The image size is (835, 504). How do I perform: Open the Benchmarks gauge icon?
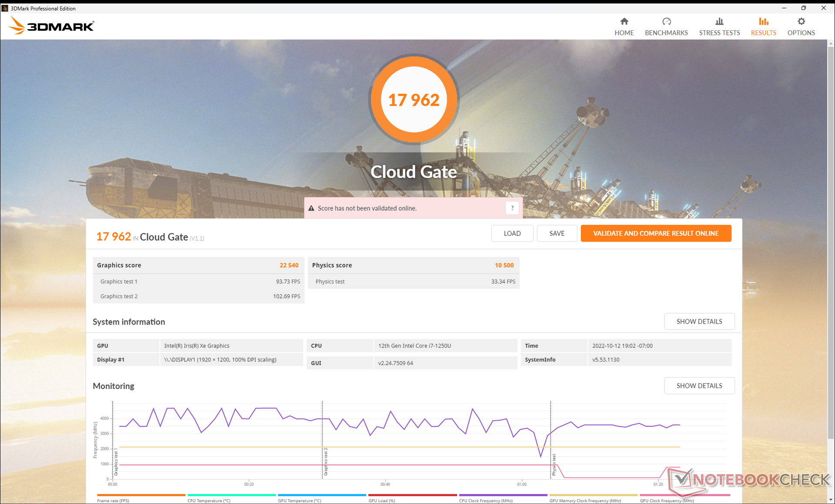pos(666,21)
